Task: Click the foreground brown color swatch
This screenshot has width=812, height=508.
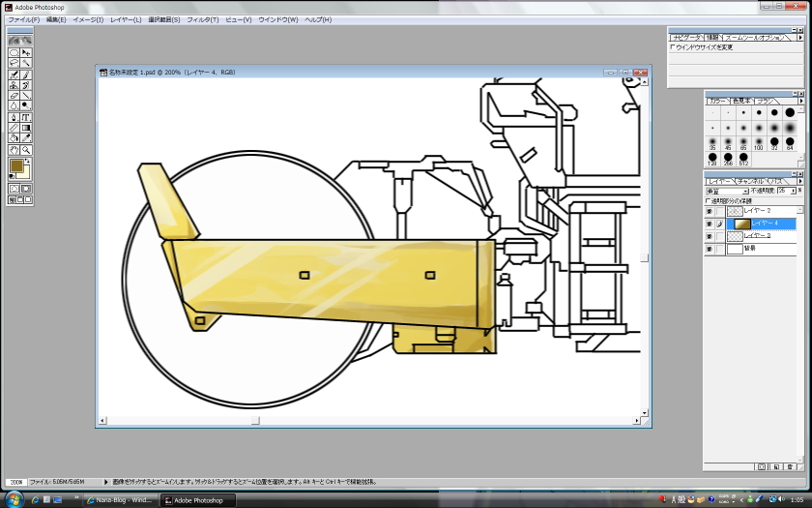Action: coord(16,165)
